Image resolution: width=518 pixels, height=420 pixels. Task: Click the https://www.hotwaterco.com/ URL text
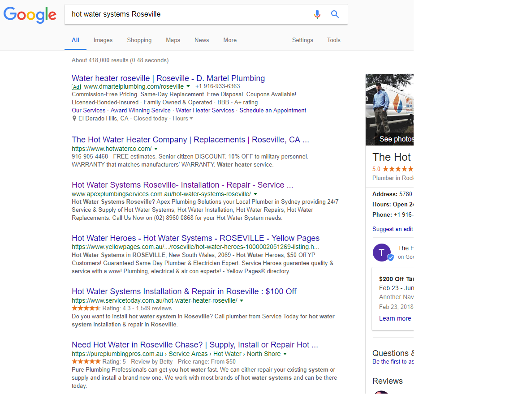tap(112, 149)
